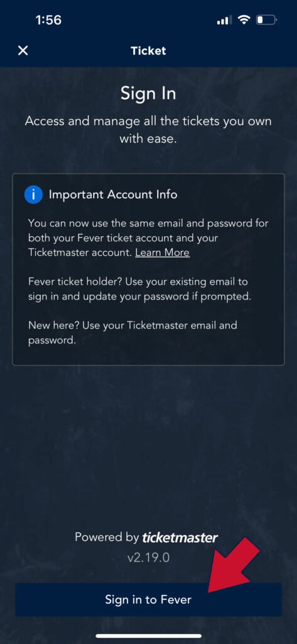Click the ticketmaster logo text

pyautogui.click(x=180, y=537)
